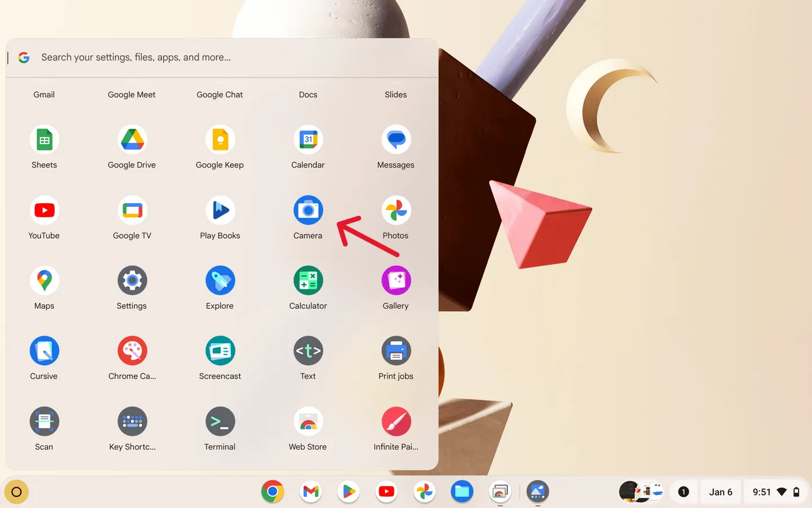Launch Google Keep
The image size is (812, 508).
tap(220, 140)
